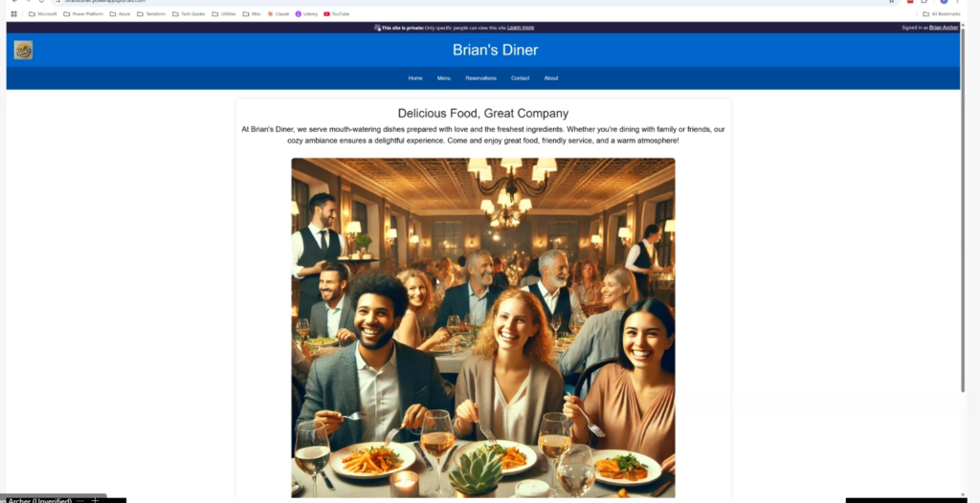Open the Chrome profile avatar
The height and width of the screenshot is (503, 980).
[944, 1]
